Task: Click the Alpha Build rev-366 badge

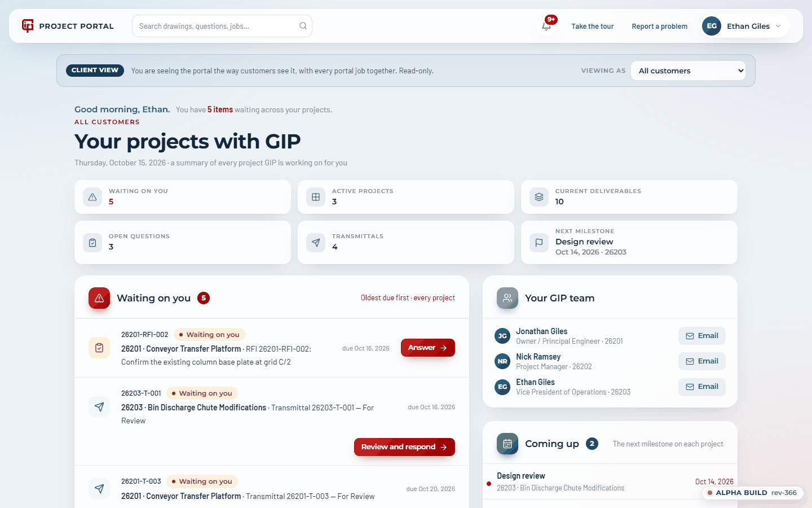Action: point(752,493)
